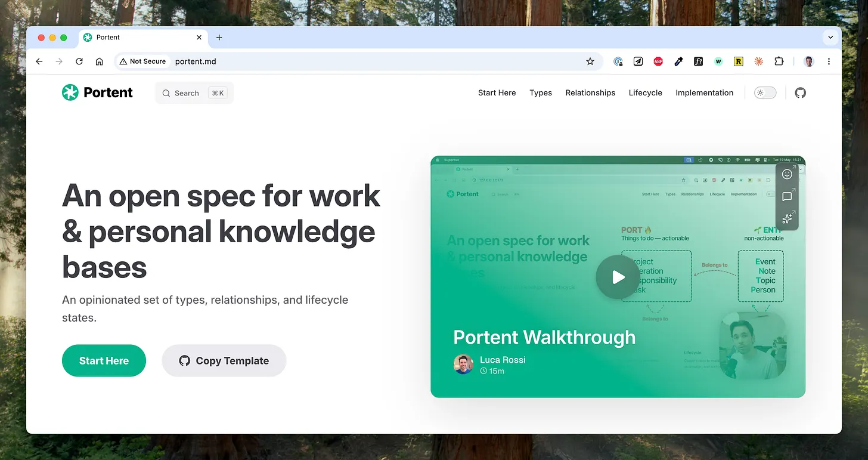Click the browser forward arrow

click(x=59, y=61)
